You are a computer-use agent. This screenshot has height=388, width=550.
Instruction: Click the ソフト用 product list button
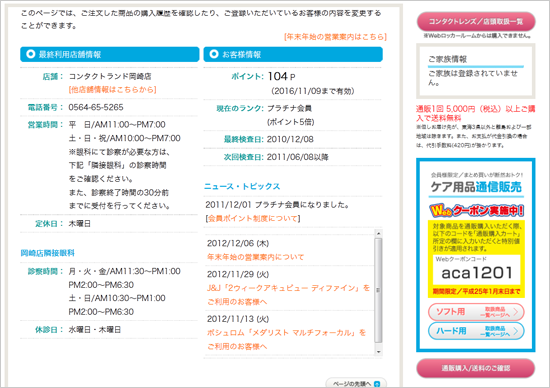pos(476,312)
